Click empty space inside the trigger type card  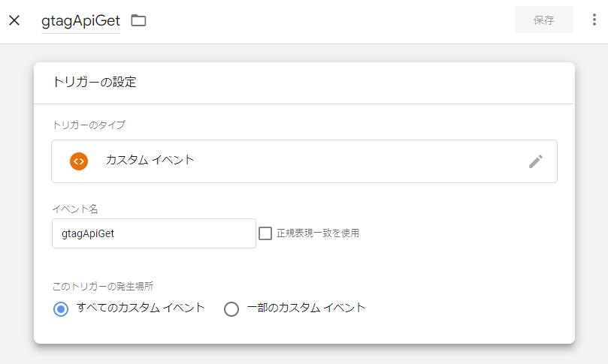coord(361,161)
